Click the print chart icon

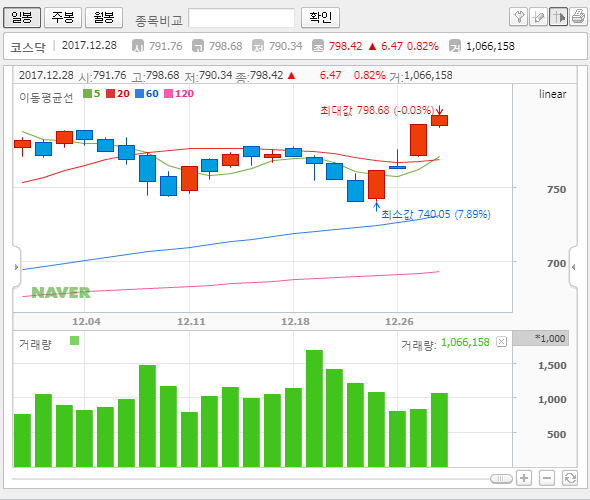[x=578, y=17]
